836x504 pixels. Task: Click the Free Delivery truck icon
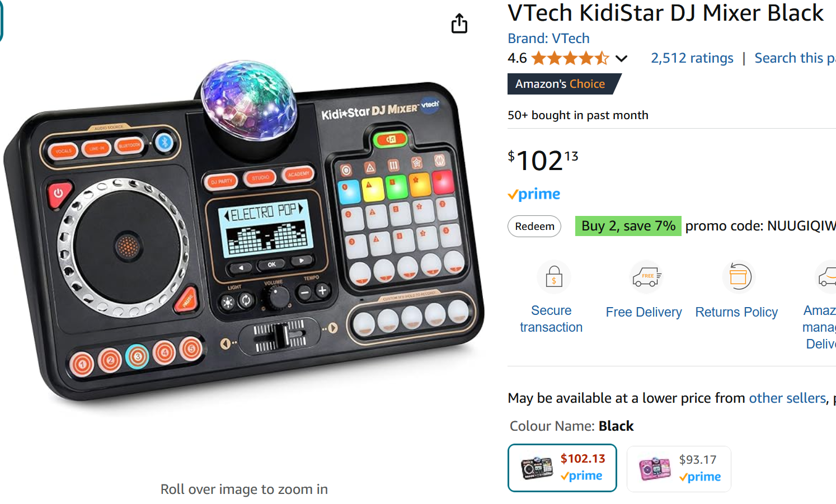pyautogui.click(x=646, y=277)
